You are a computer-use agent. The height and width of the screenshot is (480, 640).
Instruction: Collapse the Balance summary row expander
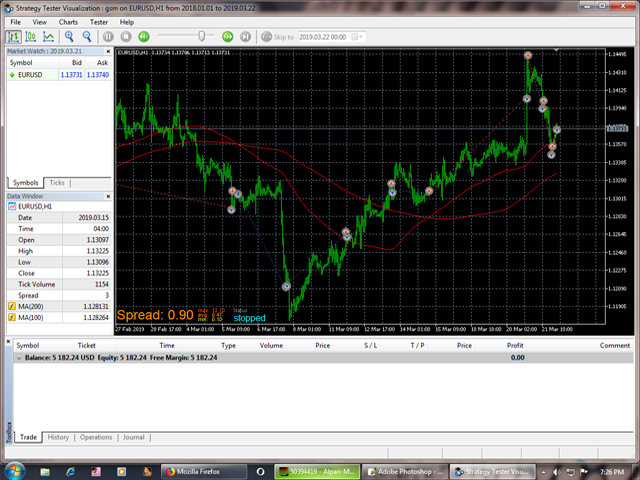point(19,358)
